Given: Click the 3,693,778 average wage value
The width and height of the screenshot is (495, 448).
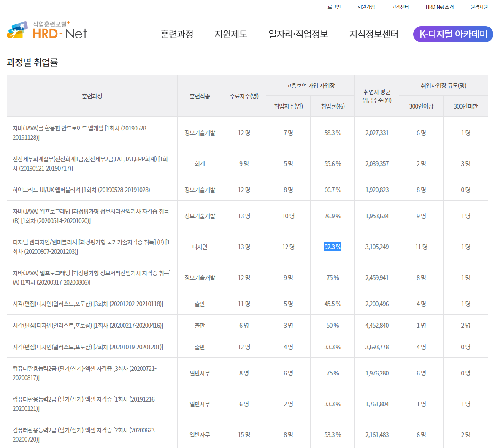Looking at the screenshot, I should 377,347.
